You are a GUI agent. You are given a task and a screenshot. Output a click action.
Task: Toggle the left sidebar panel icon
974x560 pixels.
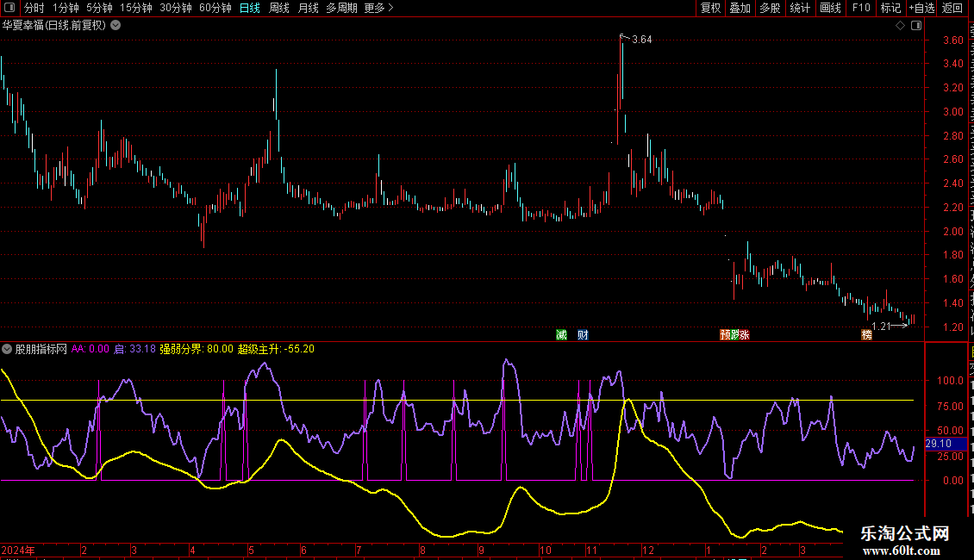point(9,8)
